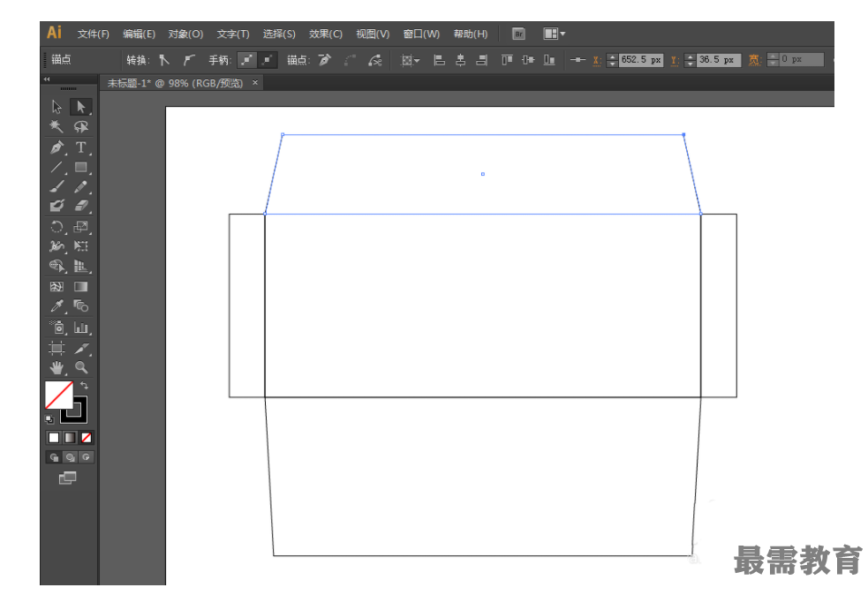Click the Fill color box
Screen dimensions: 868x595
[x=58, y=395]
